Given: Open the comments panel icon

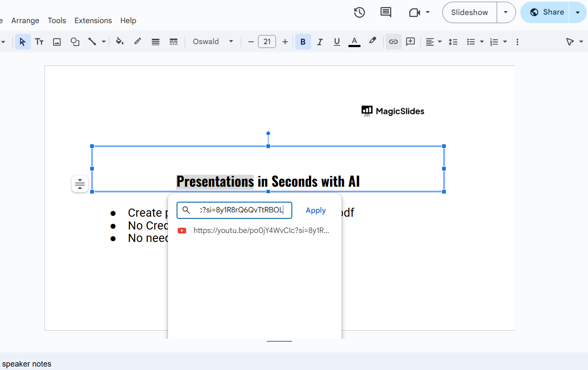Looking at the screenshot, I should point(386,12).
